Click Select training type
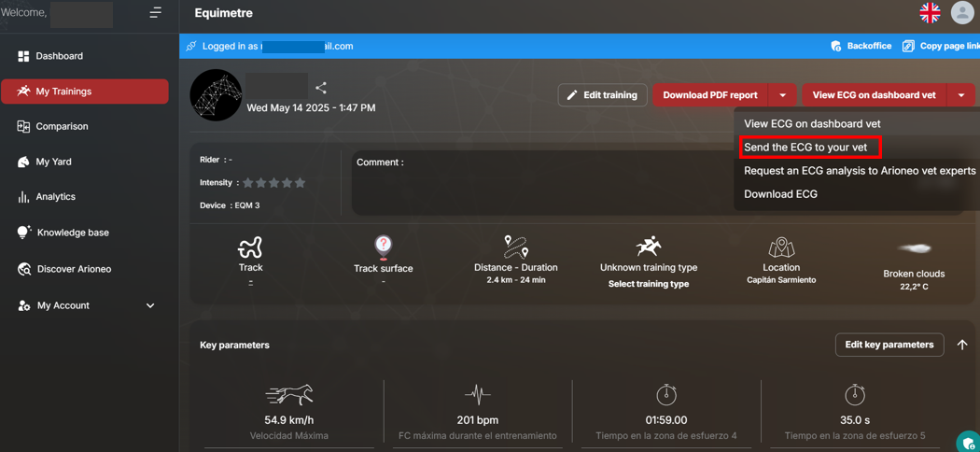Viewport: 980px width, 452px height. pos(649,284)
